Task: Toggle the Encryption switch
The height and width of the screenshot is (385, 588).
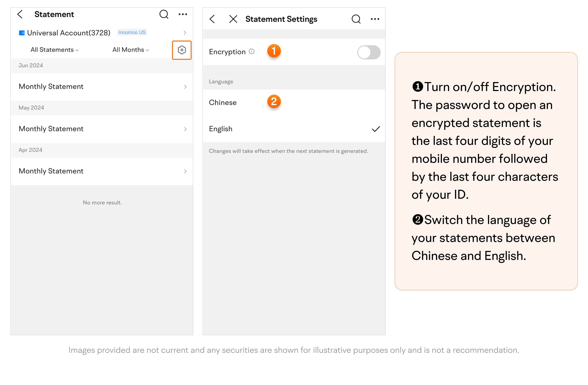Action: click(369, 52)
